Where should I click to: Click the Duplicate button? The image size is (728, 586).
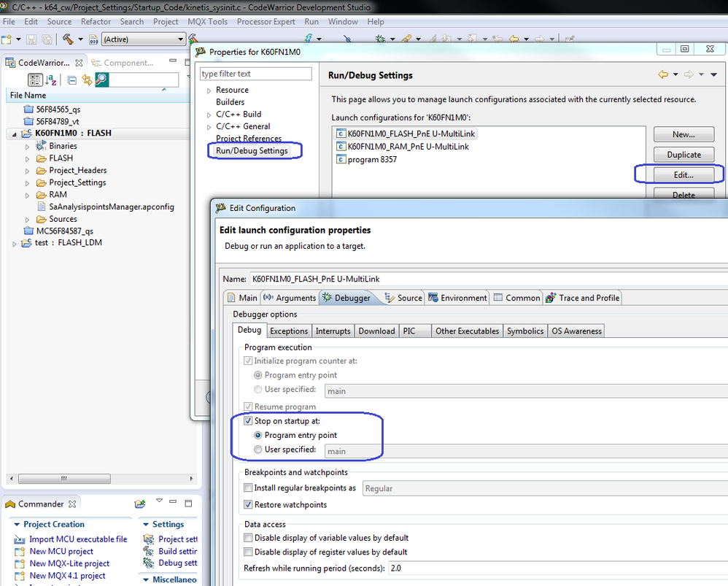[684, 155]
